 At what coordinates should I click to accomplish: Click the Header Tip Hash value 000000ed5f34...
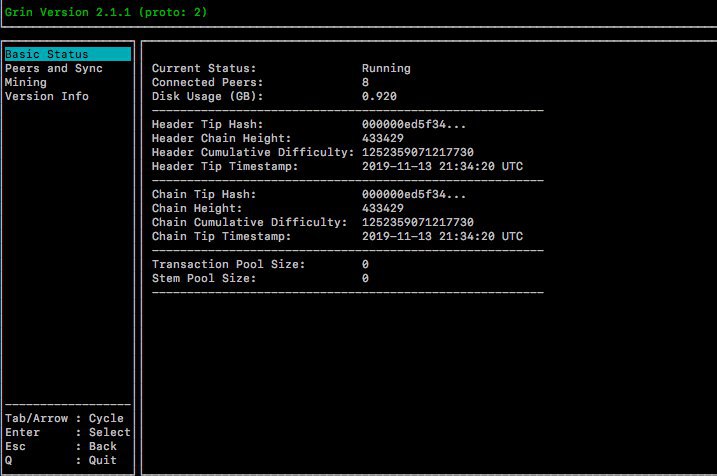pos(414,124)
